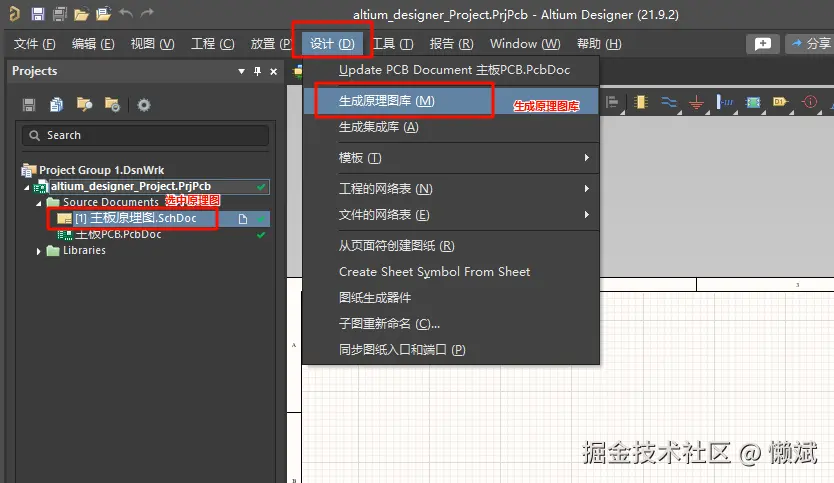Open the 报告 (R) menu
Image resolution: width=834 pixels, height=483 pixels.
pyautogui.click(x=452, y=44)
